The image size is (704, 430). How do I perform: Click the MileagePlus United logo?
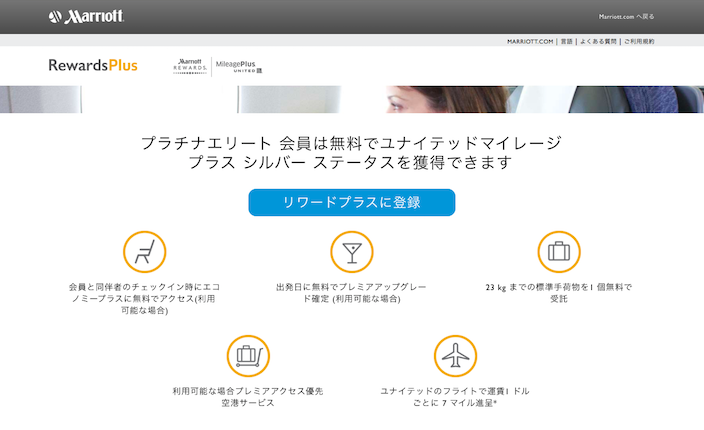coord(238,66)
